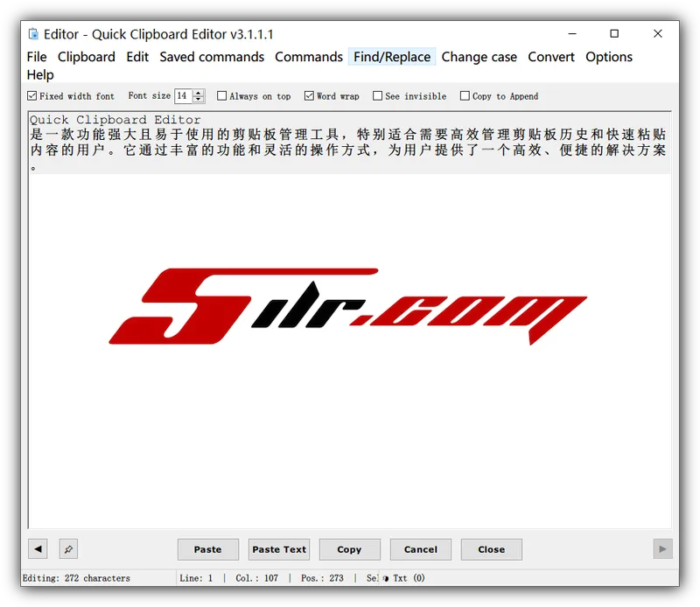Click the Paste button

coord(207,549)
